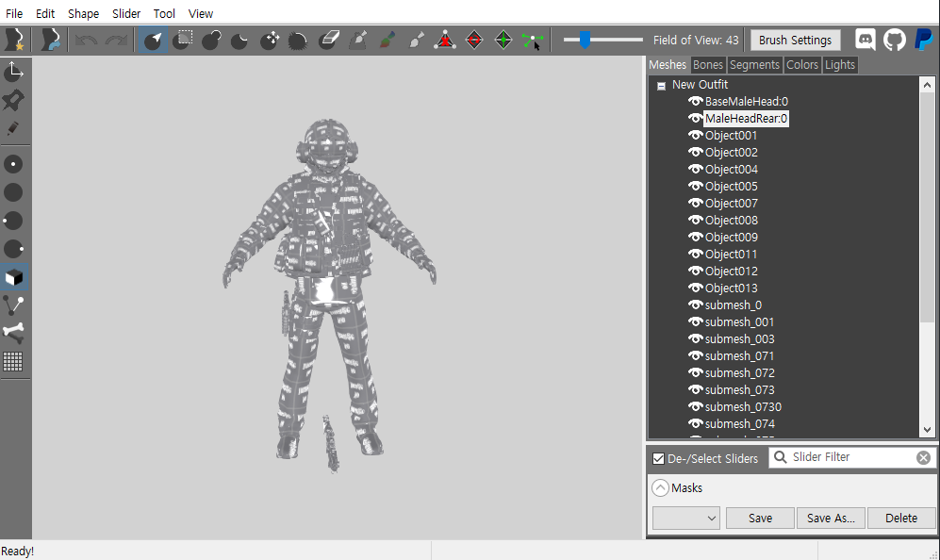Click the bone icon in left sidebar
Image resolution: width=940 pixels, height=560 pixels.
click(x=14, y=332)
